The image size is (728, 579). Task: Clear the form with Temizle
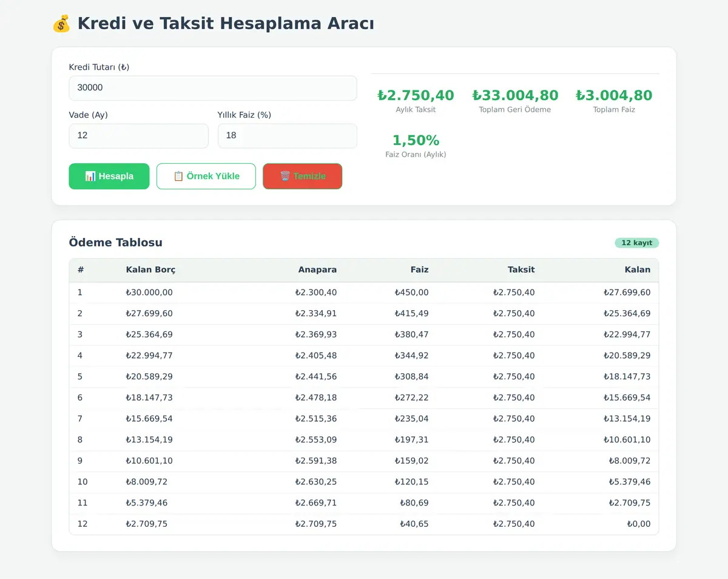click(x=303, y=176)
